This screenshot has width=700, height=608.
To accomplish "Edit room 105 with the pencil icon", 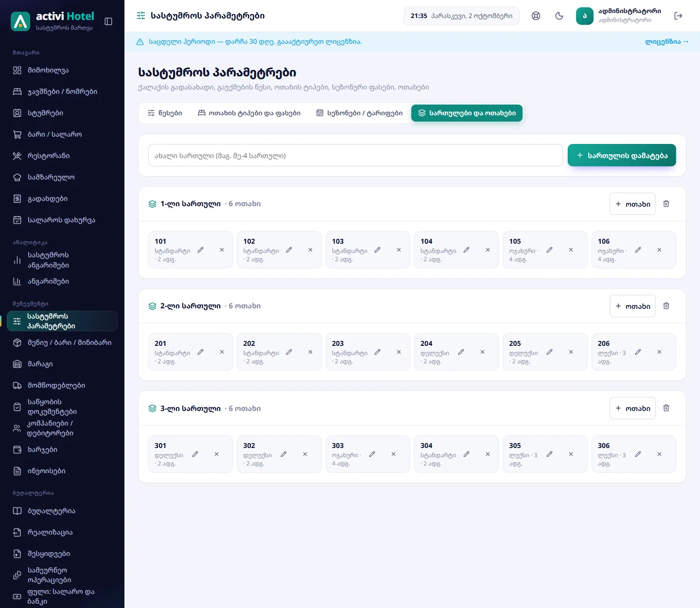I will pyautogui.click(x=549, y=250).
